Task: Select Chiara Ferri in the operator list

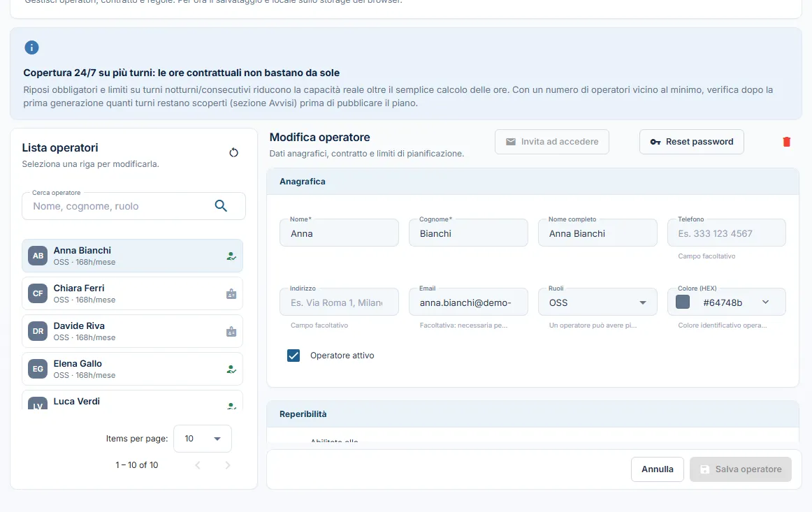Action: (x=133, y=293)
